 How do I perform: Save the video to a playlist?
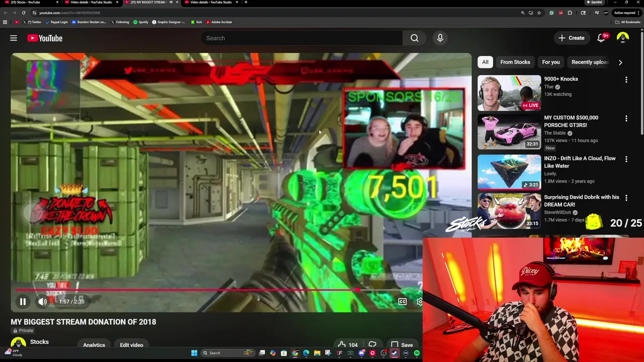point(402,345)
